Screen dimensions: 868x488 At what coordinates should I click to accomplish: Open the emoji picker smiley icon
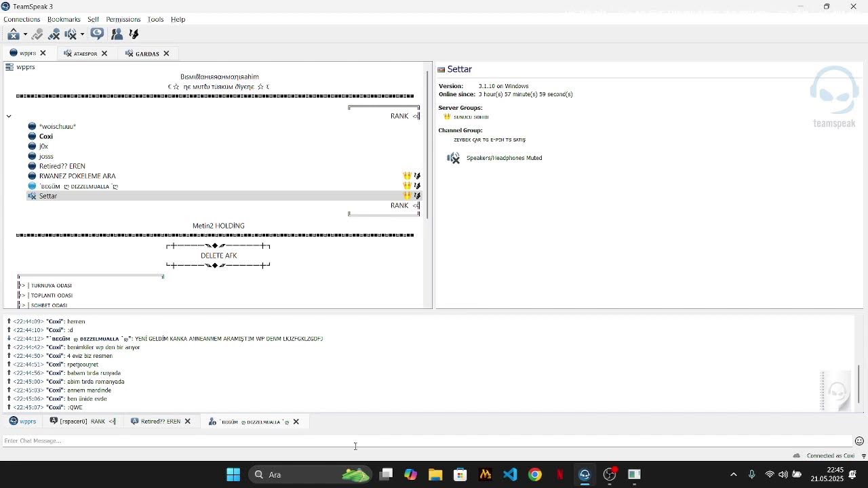click(x=859, y=441)
